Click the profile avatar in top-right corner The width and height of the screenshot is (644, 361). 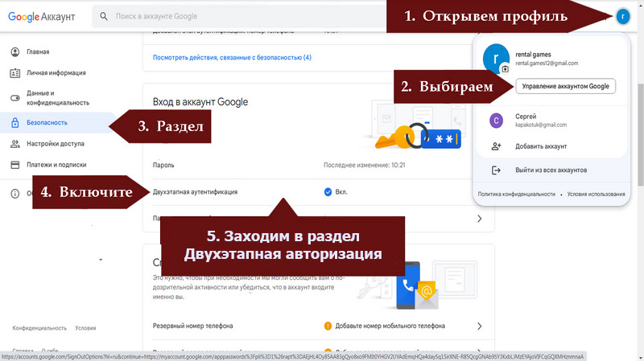pyautogui.click(x=622, y=16)
